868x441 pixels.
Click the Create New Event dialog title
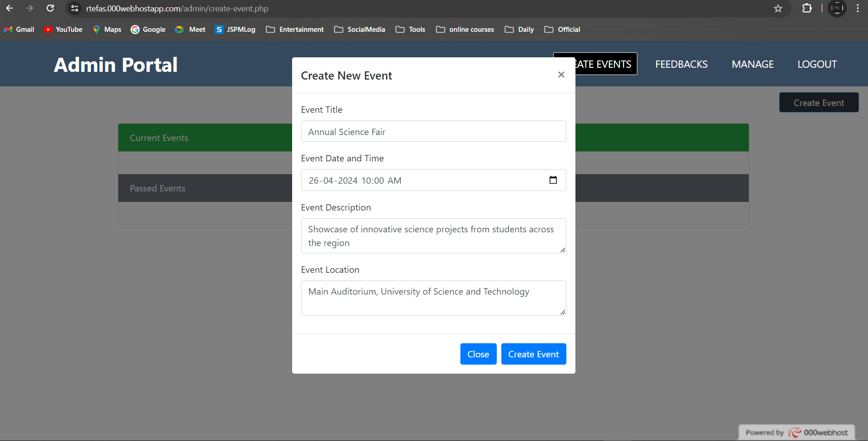coord(346,75)
